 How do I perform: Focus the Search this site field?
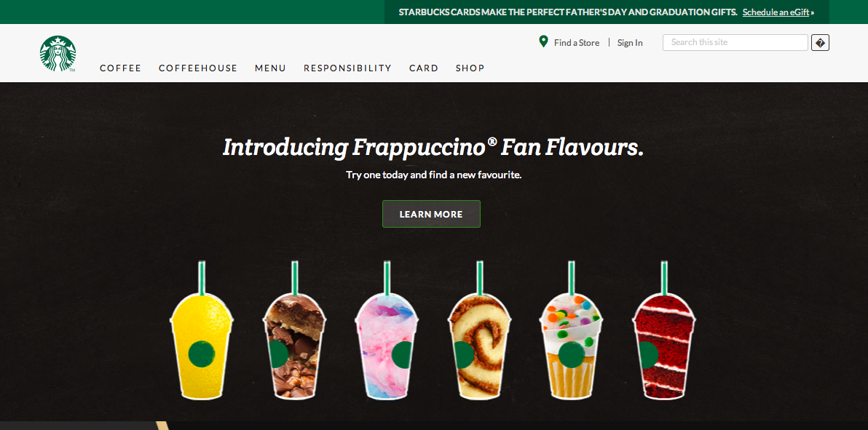[x=735, y=43]
